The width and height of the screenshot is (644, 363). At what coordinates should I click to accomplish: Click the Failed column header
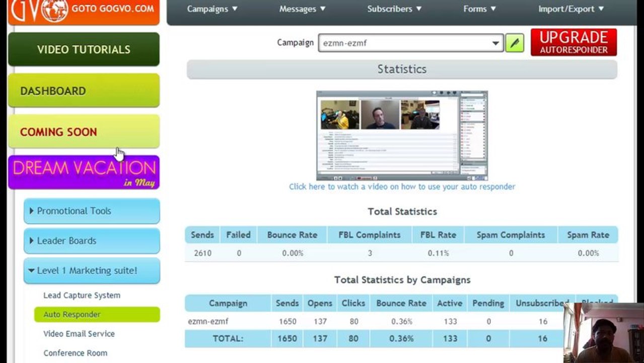(x=238, y=235)
